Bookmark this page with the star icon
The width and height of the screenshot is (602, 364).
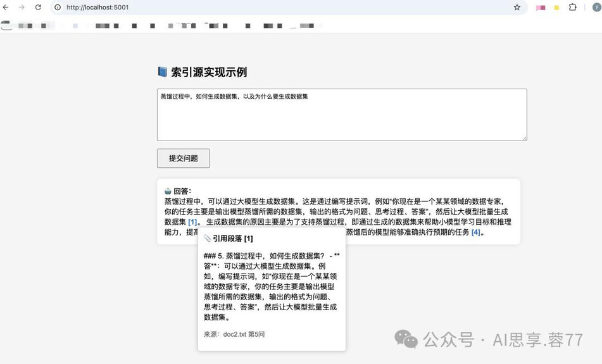[517, 8]
